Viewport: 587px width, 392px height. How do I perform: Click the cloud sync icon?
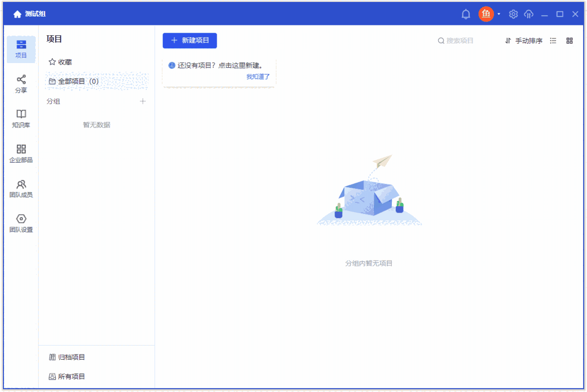click(x=529, y=14)
